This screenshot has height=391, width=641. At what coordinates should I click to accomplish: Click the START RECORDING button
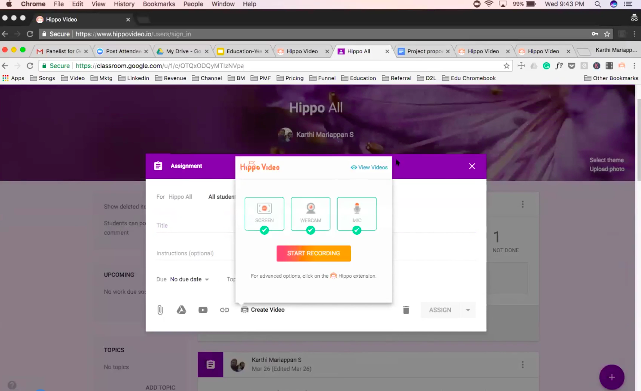coord(314,253)
